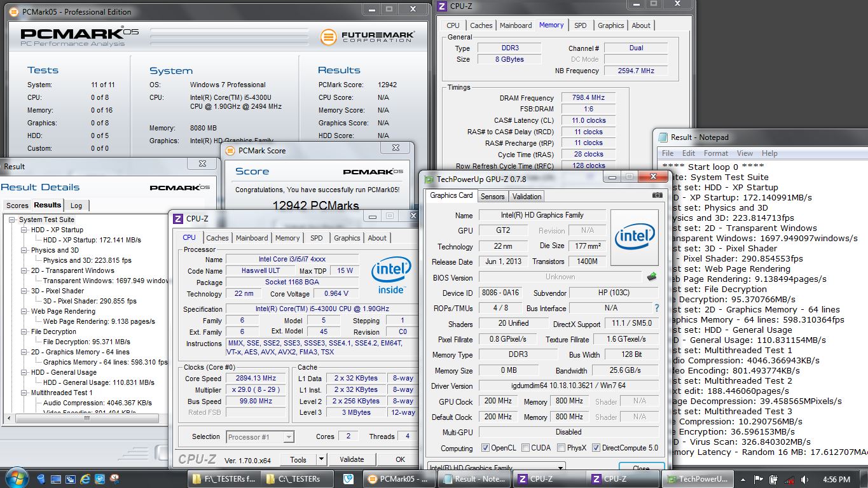Switch to the Scores tab in Result Details
The width and height of the screenshot is (868, 488).
[17, 206]
